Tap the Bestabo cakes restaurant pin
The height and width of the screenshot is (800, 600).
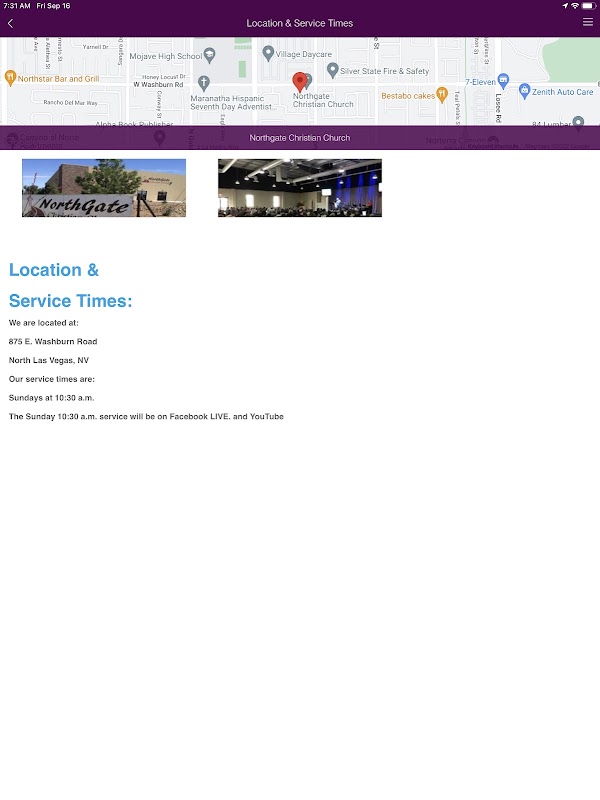click(x=442, y=94)
